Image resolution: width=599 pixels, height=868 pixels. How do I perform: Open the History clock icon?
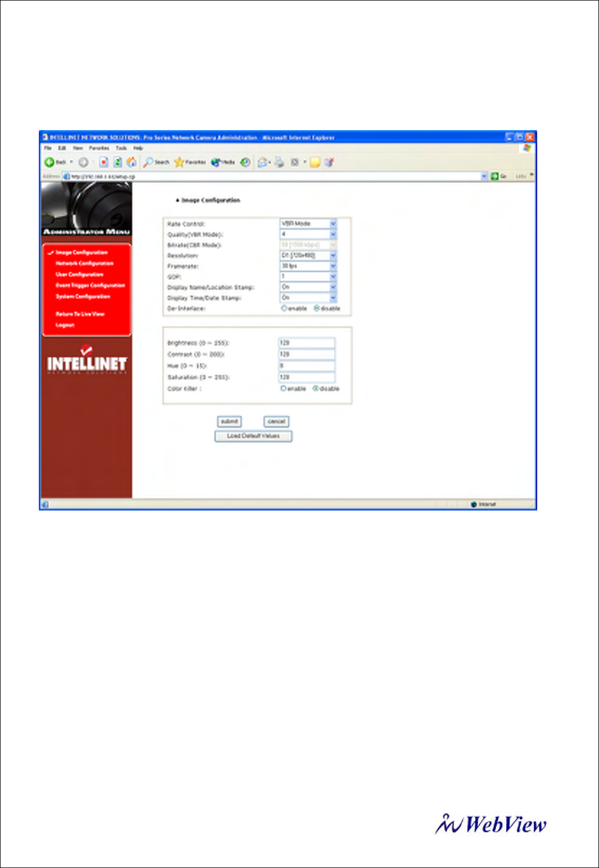click(246, 162)
